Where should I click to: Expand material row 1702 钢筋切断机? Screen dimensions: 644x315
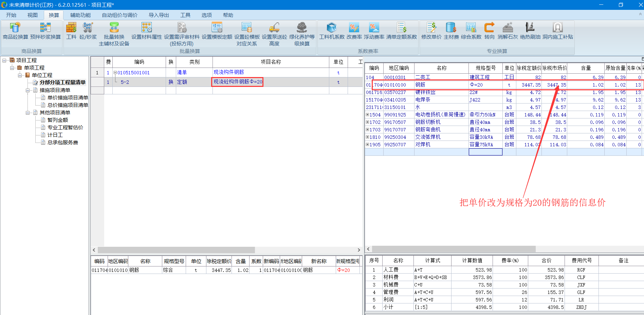coord(367,122)
